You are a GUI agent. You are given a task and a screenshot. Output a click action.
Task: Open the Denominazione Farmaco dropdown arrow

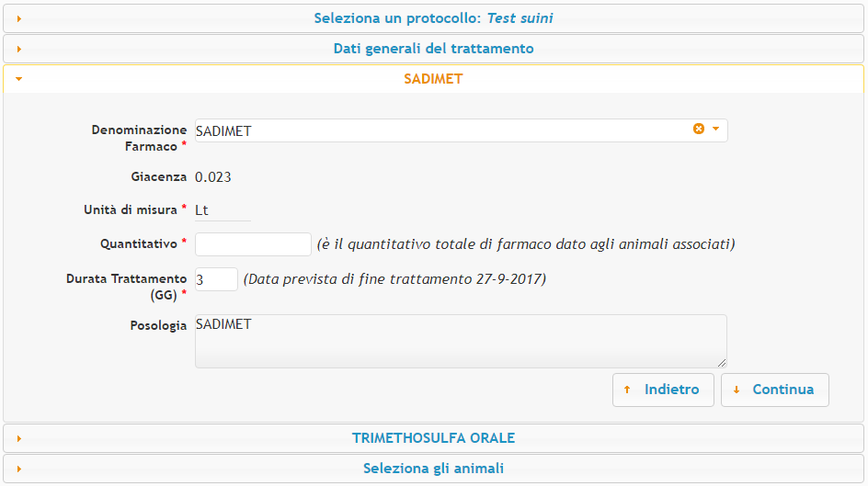click(x=715, y=129)
